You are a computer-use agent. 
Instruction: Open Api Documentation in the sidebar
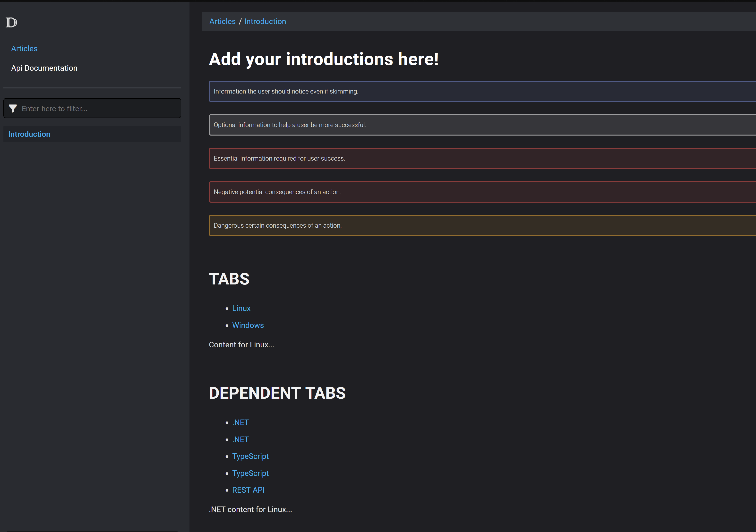[x=44, y=68]
